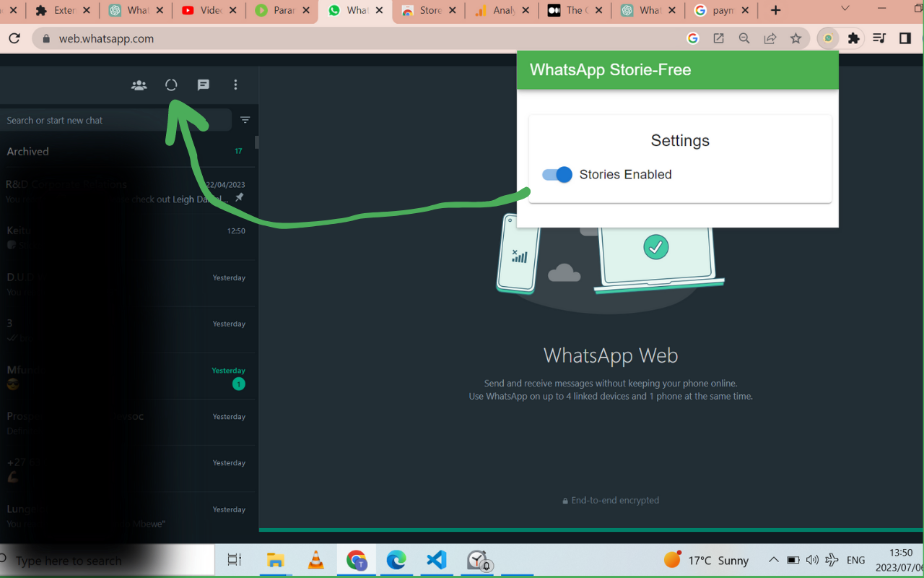
Task: Open Communities in WhatsApp Web
Action: click(139, 85)
